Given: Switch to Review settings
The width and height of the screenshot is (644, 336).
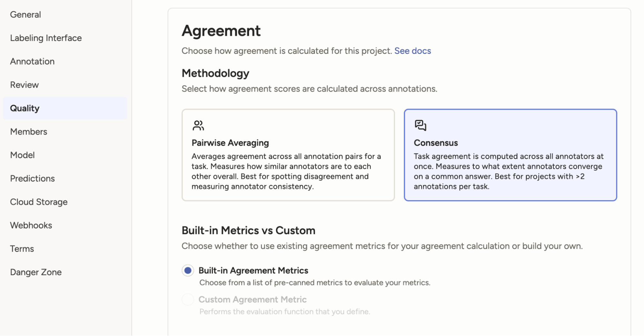Looking at the screenshot, I should (x=24, y=85).
